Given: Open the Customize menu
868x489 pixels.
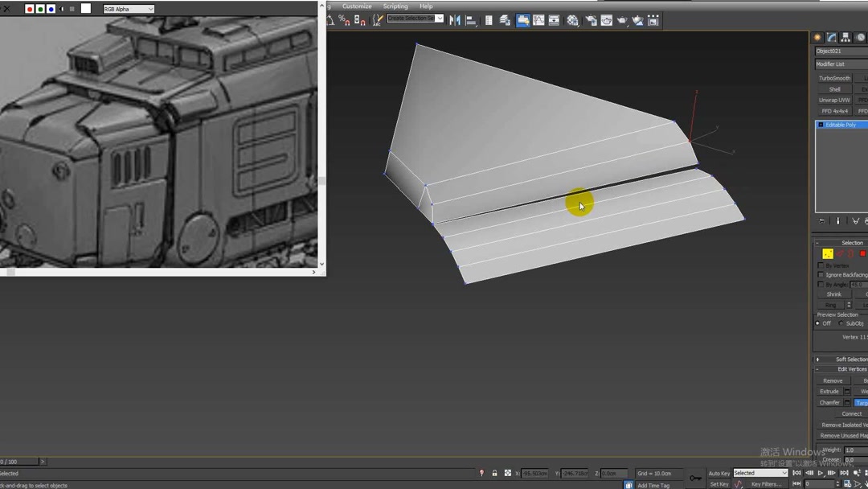Looking at the screenshot, I should click(x=357, y=6).
